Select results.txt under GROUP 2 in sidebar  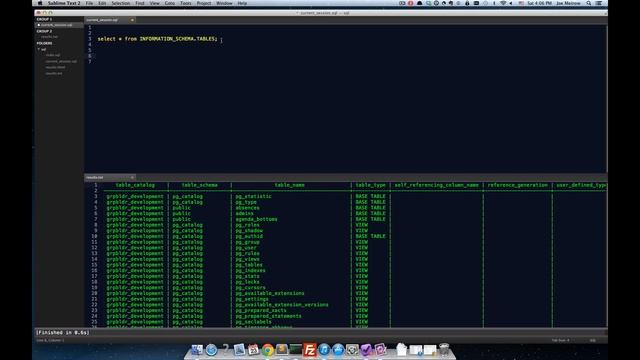click(49, 37)
